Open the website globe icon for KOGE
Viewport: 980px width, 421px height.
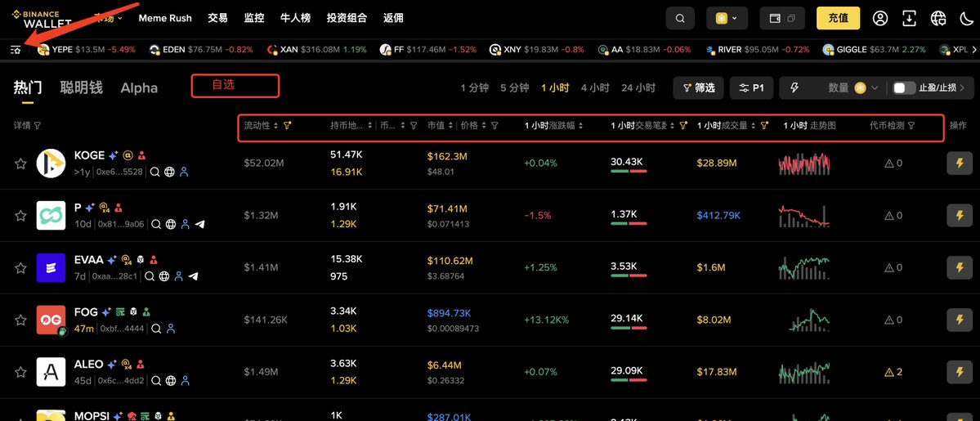pos(169,172)
